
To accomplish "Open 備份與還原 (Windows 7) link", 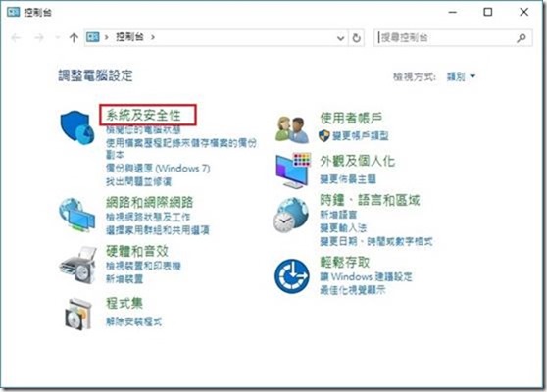I will [158, 169].
